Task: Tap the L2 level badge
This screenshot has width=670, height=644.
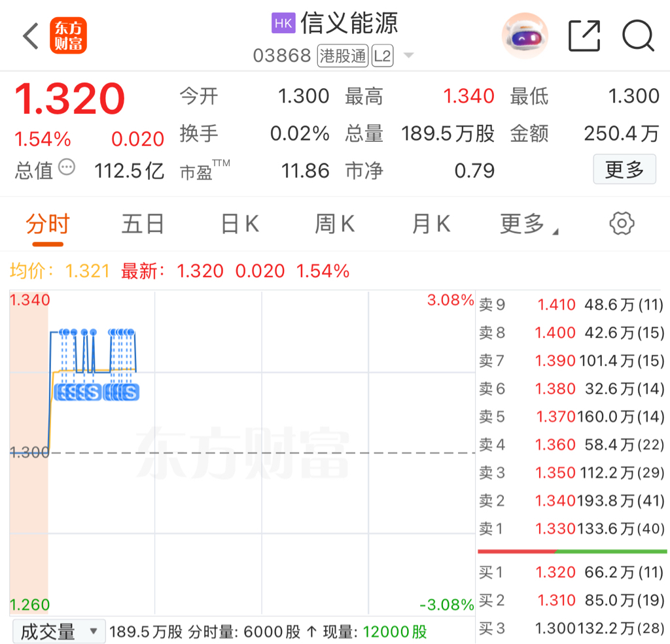Action: click(x=382, y=56)
